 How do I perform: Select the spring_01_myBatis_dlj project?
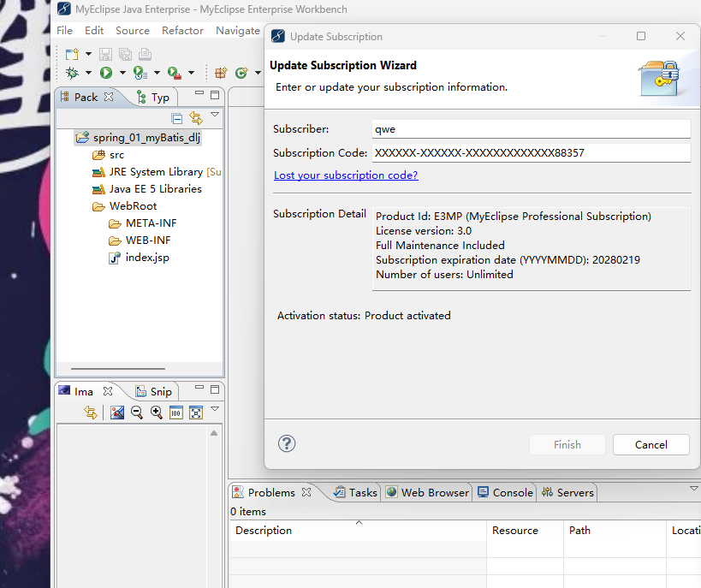coord(138,138)
